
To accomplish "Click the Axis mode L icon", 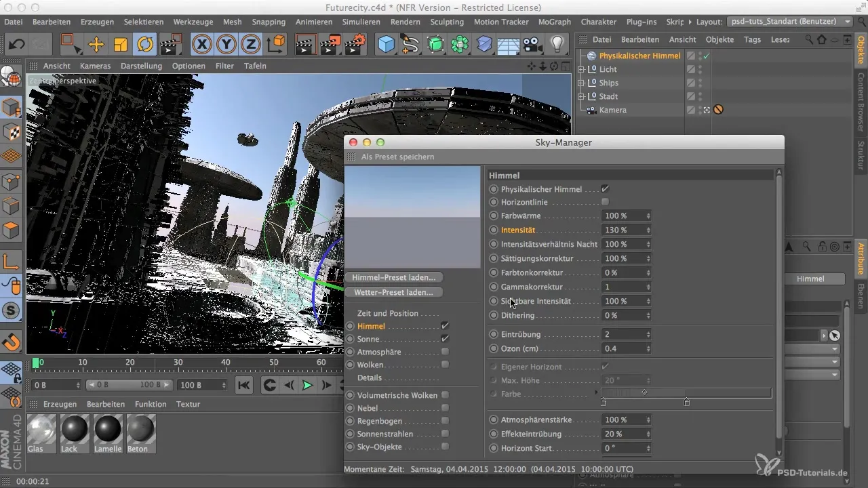I will click(x=12, y=260).
